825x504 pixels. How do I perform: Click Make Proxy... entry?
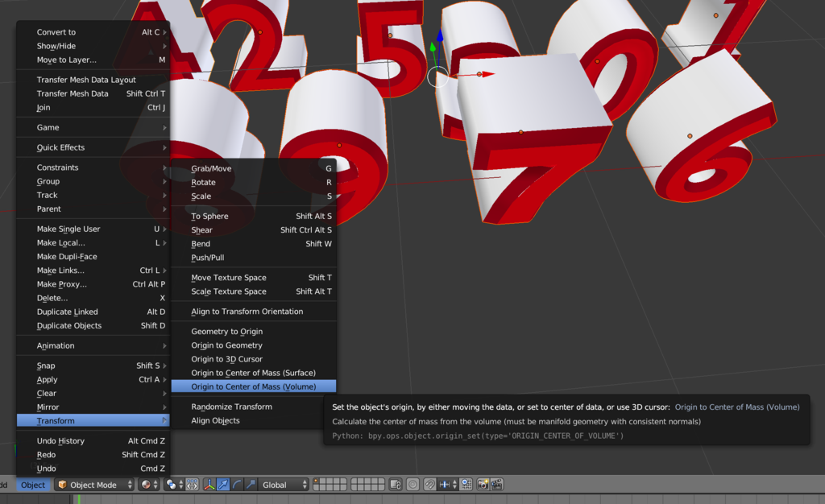(93, 283)
